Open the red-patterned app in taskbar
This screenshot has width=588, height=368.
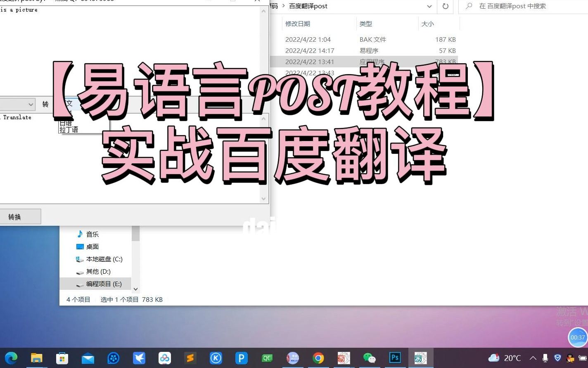344,358
